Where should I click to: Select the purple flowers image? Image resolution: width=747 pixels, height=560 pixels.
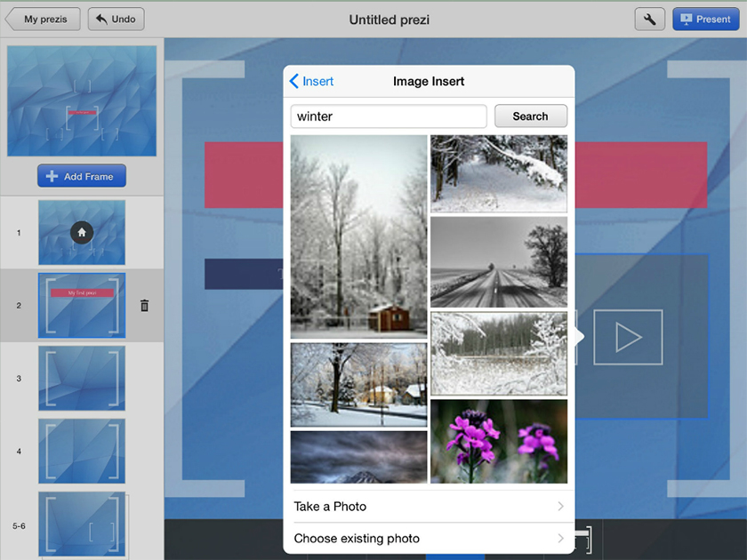499,441
